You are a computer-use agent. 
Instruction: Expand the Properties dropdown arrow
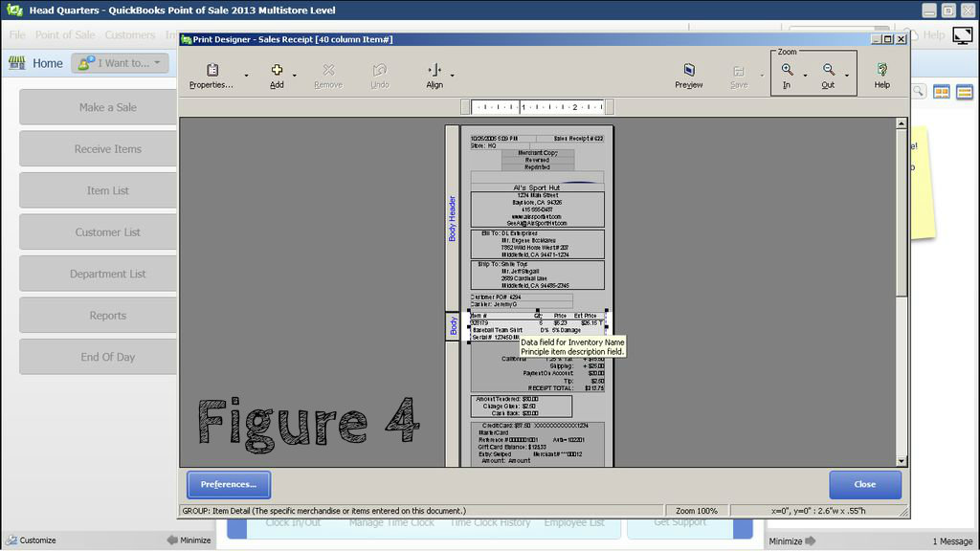coord(246,76)
